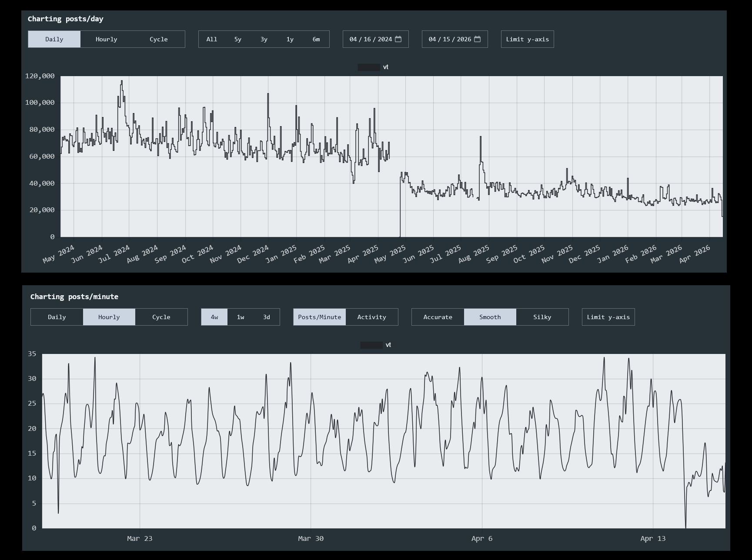
Task: Choose Posts/Minute metric
Action: tap(320, 317)
